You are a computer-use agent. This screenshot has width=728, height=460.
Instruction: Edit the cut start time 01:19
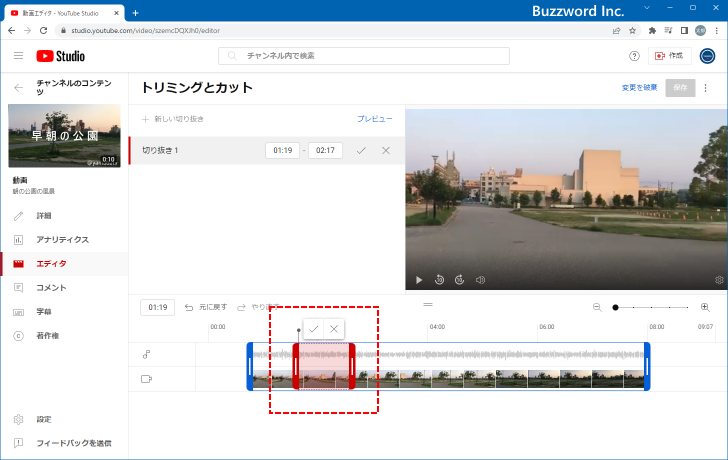283,150
